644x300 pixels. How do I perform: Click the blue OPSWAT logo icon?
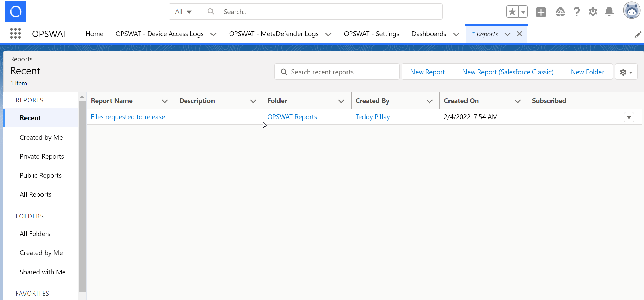click(16, 12)
